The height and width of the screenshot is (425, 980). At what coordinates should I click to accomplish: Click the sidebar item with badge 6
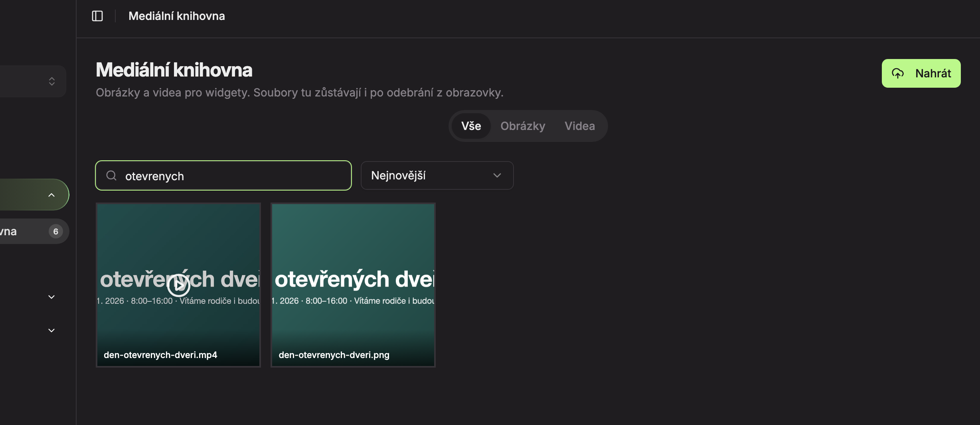[34, 231]
